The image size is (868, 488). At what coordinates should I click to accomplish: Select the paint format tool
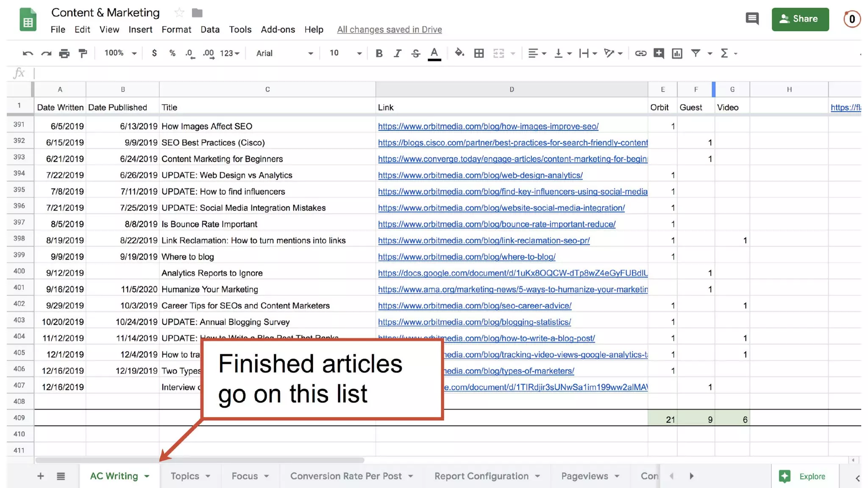point(83,53)
